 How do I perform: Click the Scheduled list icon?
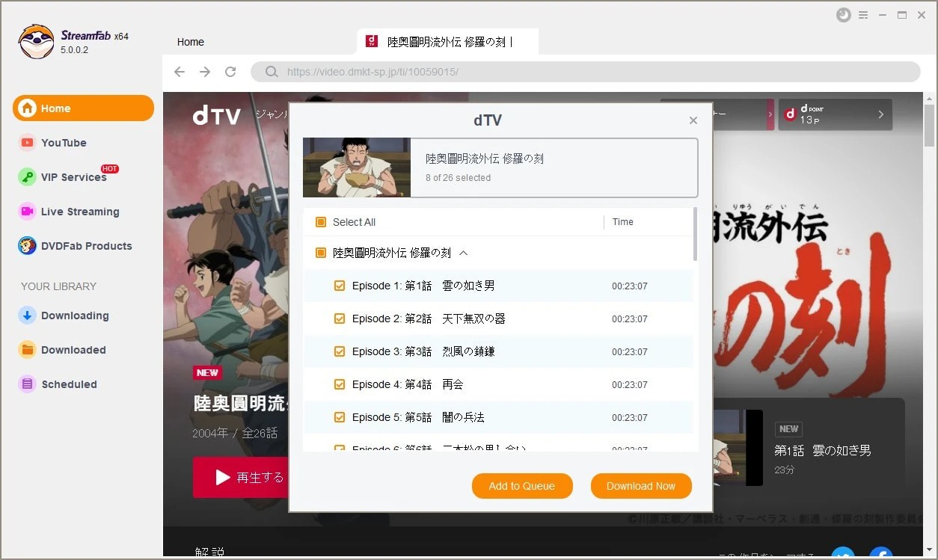[27, 384]
